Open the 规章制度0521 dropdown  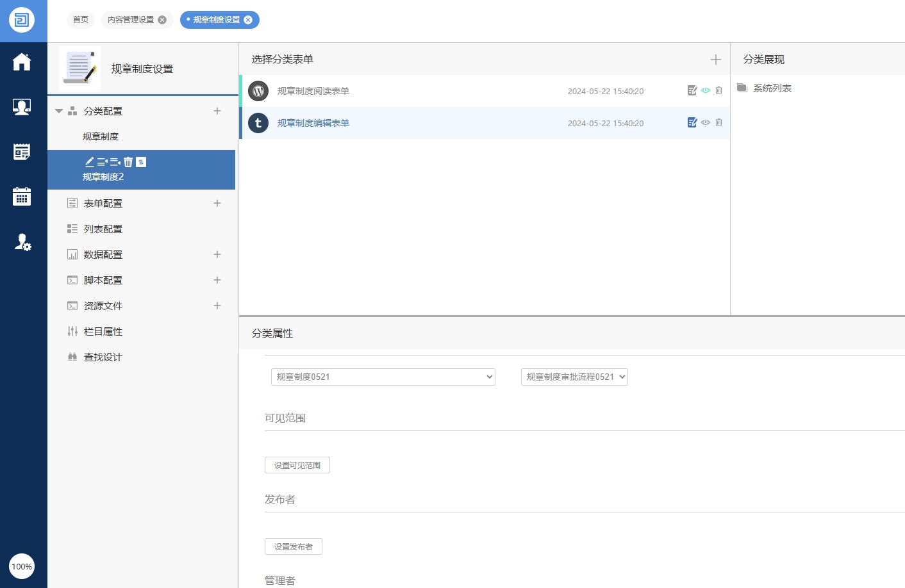[x=383, y=377]
